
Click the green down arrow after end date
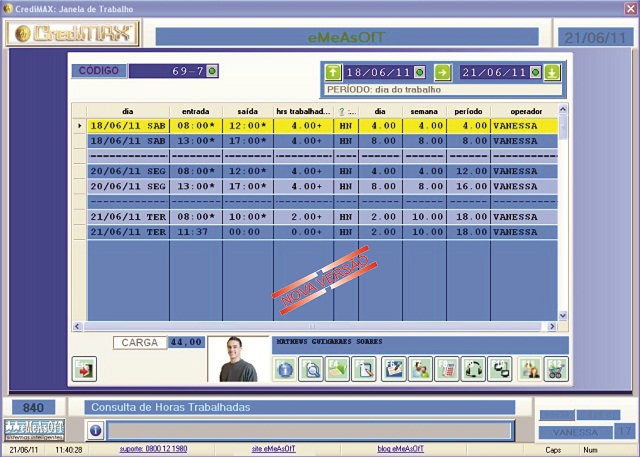click(552, 72)
